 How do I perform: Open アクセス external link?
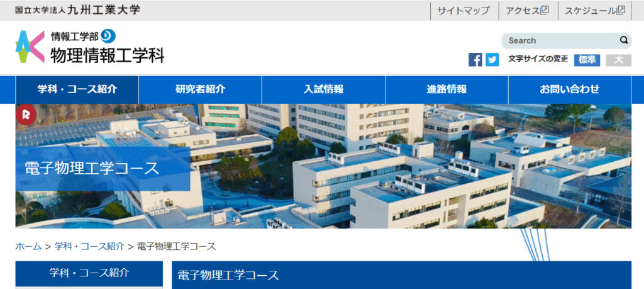528,11
